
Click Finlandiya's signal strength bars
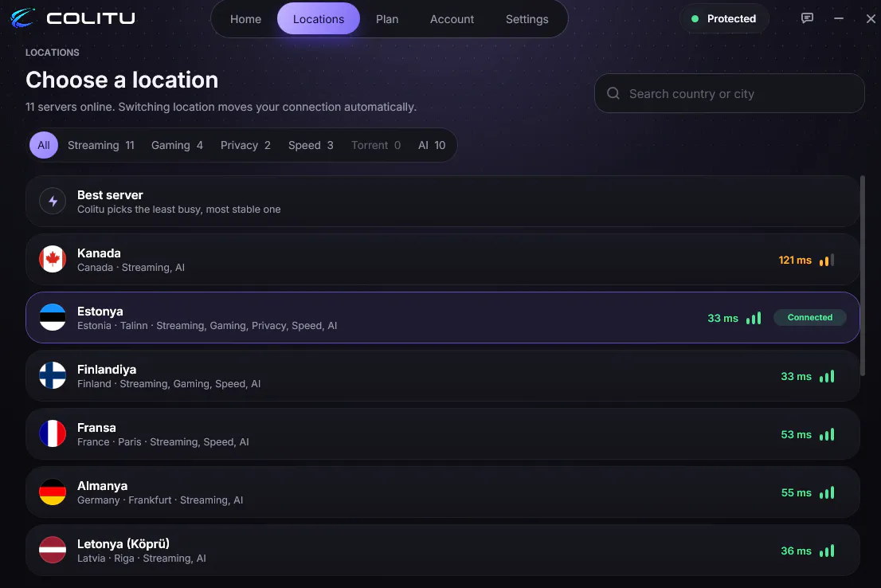(827, 376)
